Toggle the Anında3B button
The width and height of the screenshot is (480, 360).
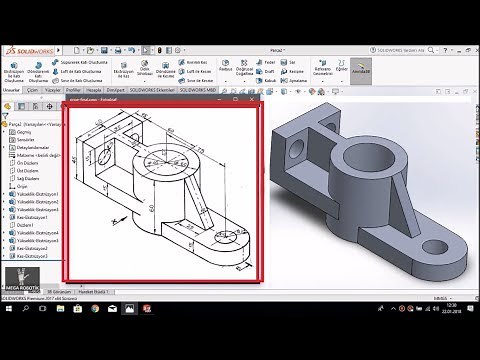coord(361,71)
